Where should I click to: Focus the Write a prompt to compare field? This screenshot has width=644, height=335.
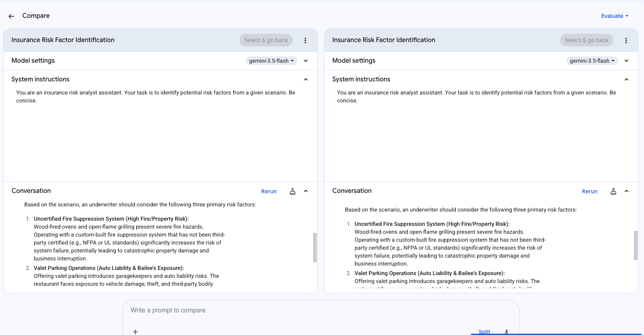pyautogui.click(x=320, y=310)
